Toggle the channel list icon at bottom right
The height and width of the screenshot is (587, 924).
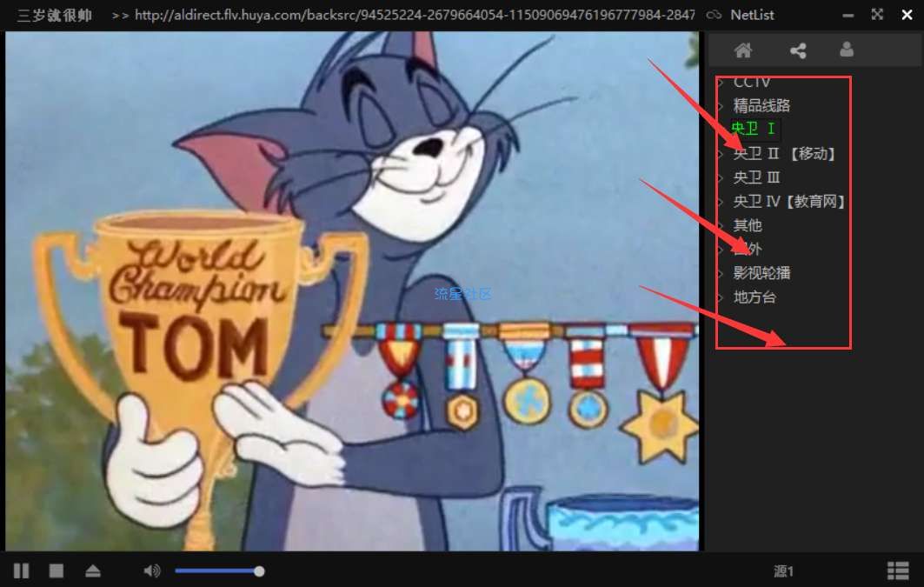click(898, 570)
